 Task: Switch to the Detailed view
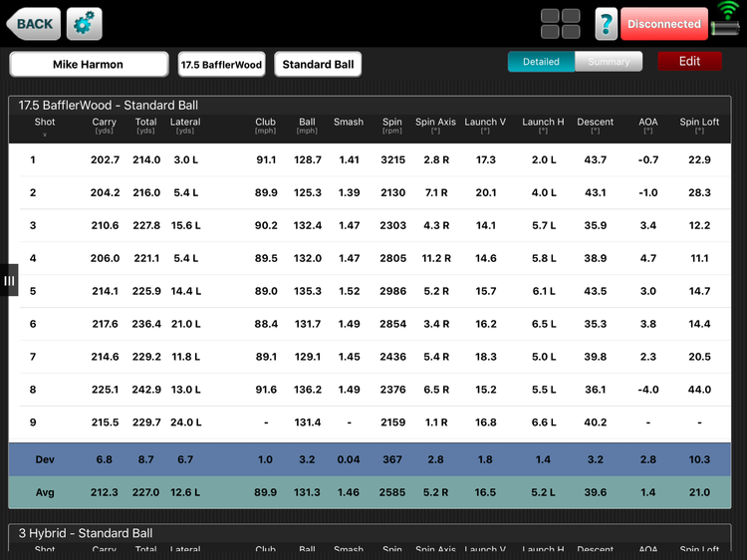click(x=541, y=62)
